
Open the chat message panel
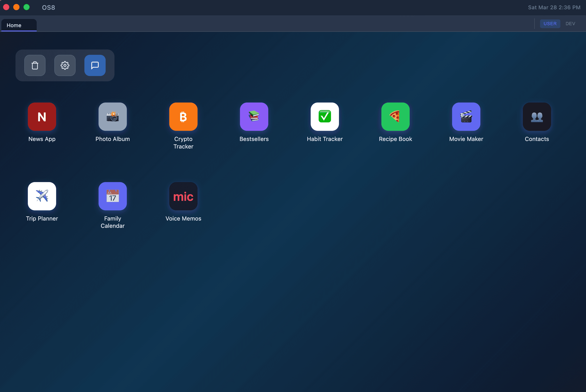click(x=95, y=65)
